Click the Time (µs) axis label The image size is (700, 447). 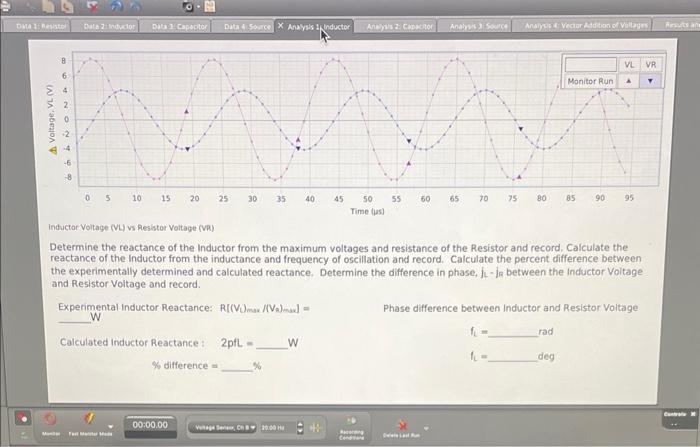click(367, 211)
